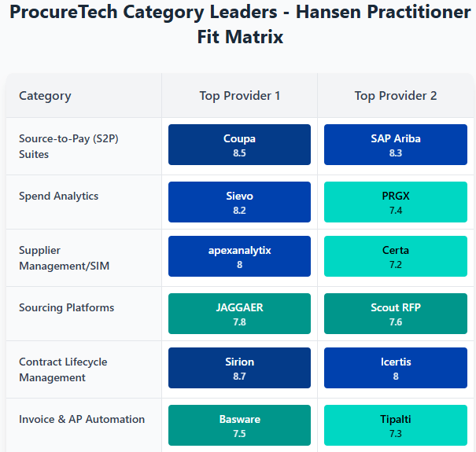Click the Category column header
The height and width of the screenshot is (452, 476).
click(x=45, y=96)
